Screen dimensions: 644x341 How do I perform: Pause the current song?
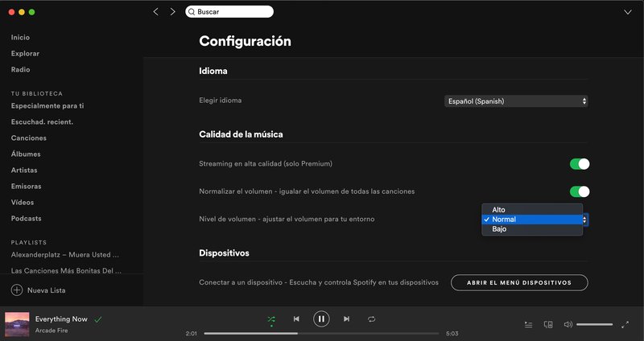point(321,318)
